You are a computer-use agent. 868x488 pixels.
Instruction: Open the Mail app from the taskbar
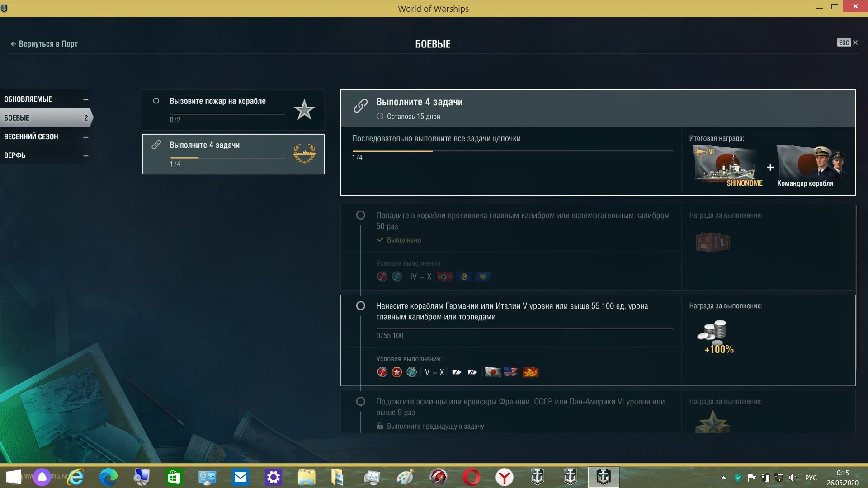click(240, 477)
